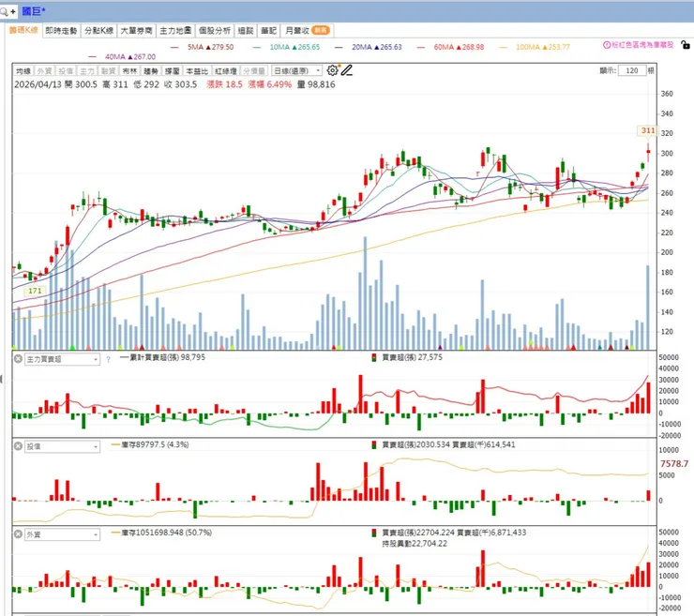Viewport: 694px width, 616px height.
Task: Open the 投信 indicator dropdown
Action: click(x=62, y=446)
